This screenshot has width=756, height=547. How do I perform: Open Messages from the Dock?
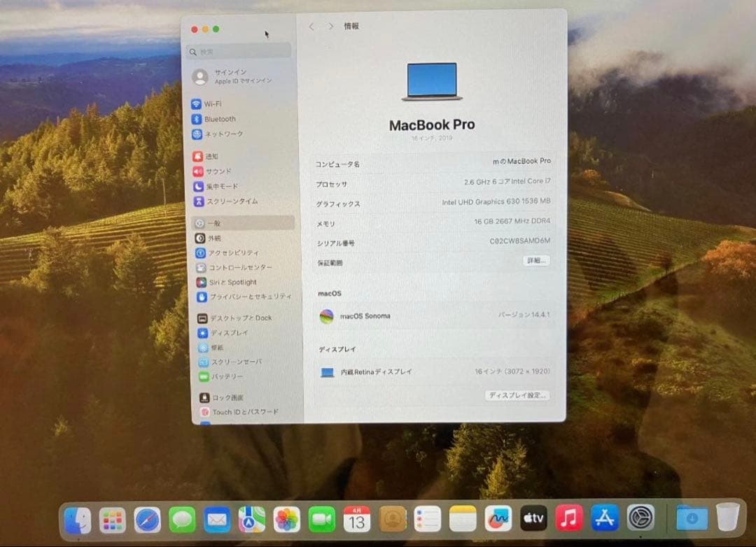tap(182, 520)
